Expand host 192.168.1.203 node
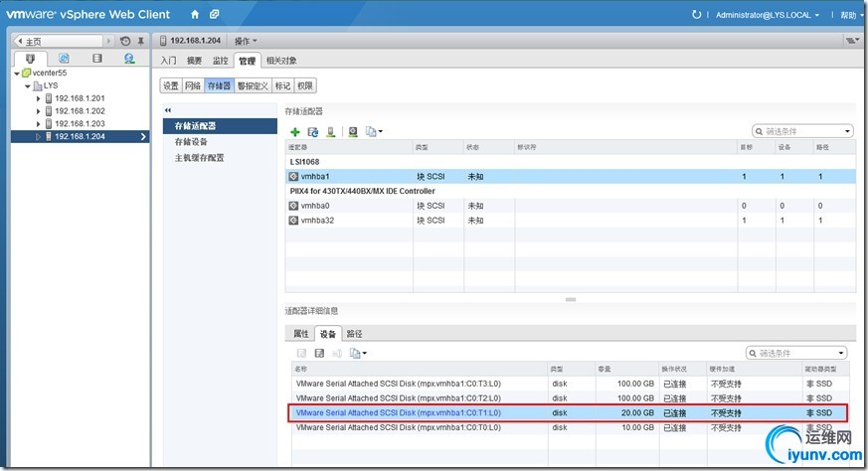The height and width of the screenshot is (471, 868). click(x=38, y=124)
